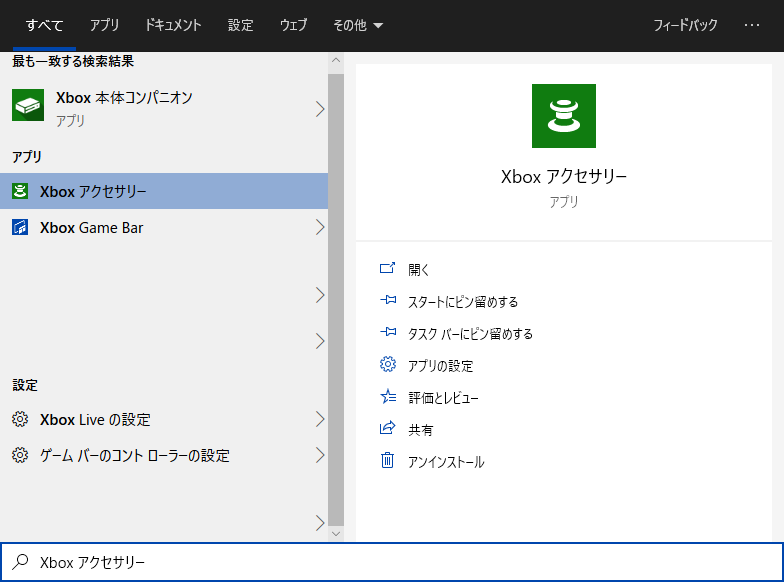784x582 pixels.
Task: Expand chevron for Xbox 本体コンパニオン
Action: 320,109
